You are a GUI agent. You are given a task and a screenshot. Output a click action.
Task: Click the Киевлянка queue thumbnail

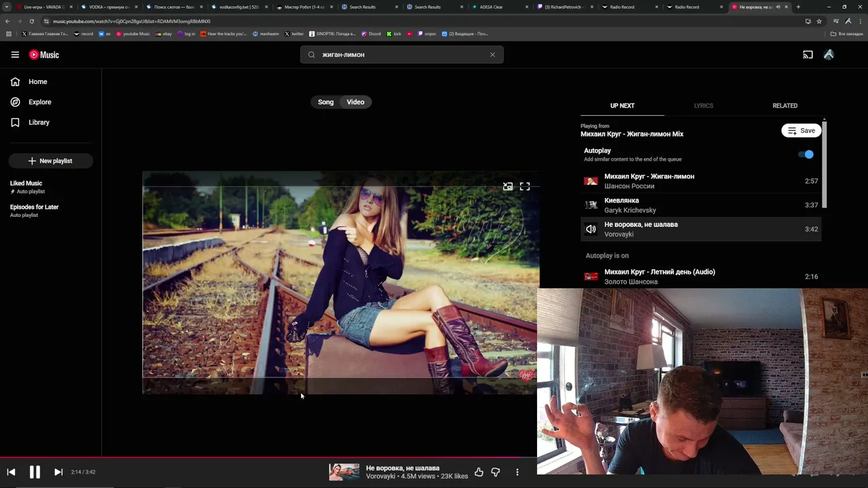pos(591,205)
